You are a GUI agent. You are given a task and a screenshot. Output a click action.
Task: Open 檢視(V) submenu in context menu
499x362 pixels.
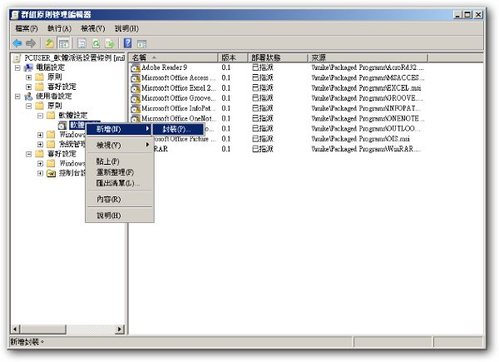pos(119,145)
